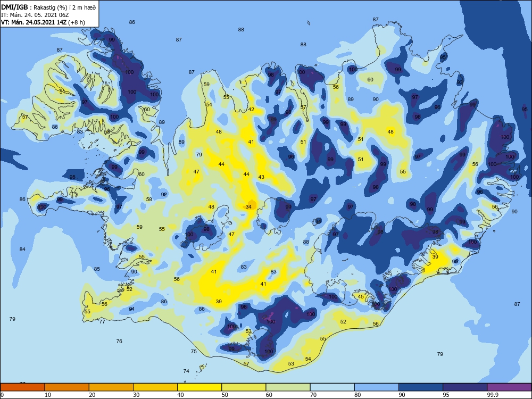Image resolution: width=532 pixels, height=399 pixels.
Task: Click the legend tick label 99.9
Action: point(492,395)
